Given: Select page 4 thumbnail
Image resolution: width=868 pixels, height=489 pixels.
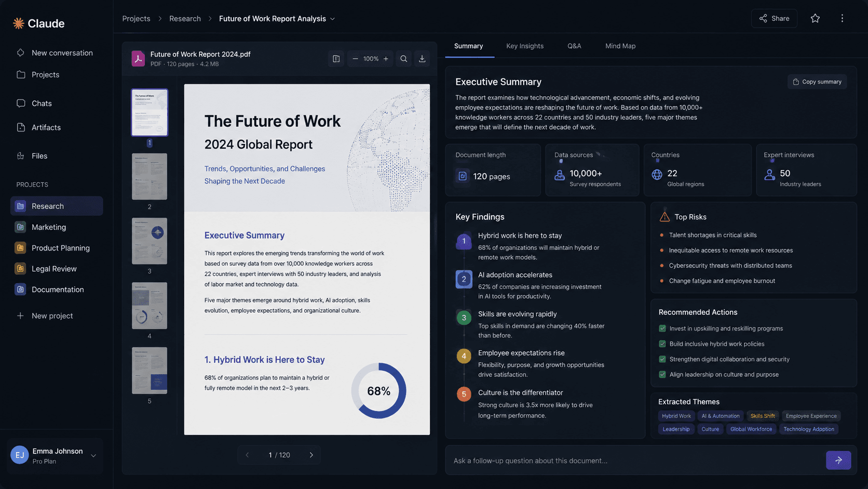Looking at the screenshot, I should 150,306.
